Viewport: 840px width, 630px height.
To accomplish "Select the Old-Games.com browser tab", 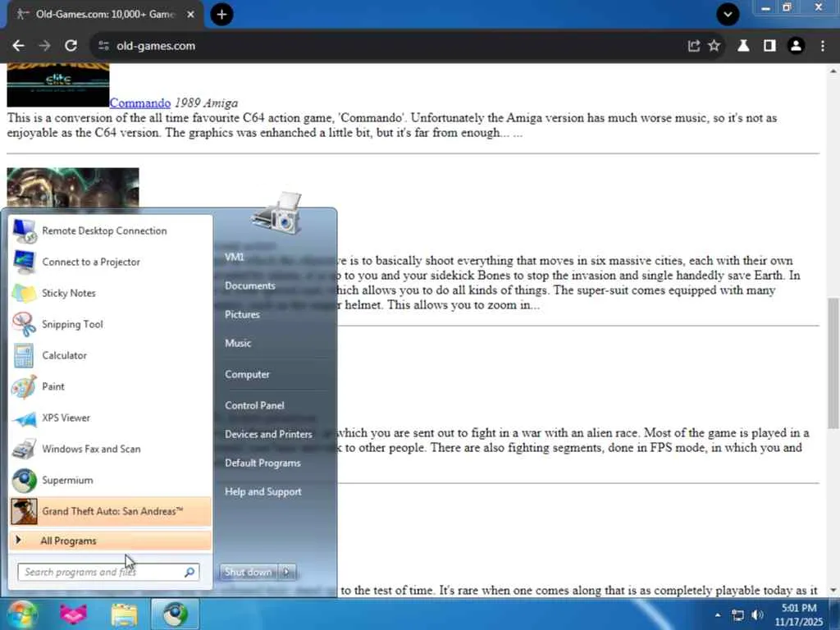I will pos(104,15).
